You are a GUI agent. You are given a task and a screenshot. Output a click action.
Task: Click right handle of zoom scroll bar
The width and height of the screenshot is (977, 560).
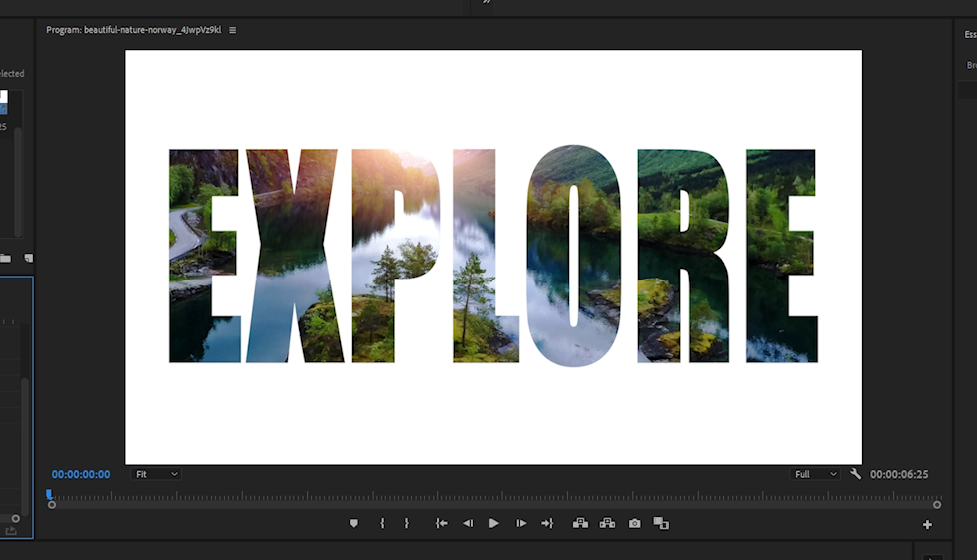[937, 505]
